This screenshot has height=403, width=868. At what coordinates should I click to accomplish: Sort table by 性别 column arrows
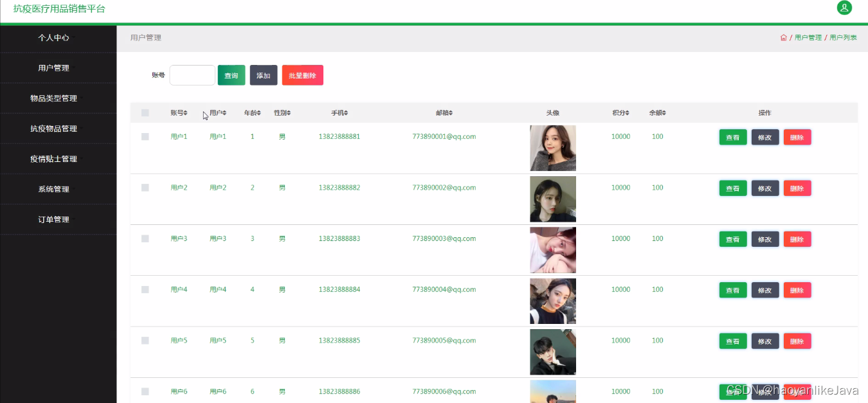[x=289, y=113]
